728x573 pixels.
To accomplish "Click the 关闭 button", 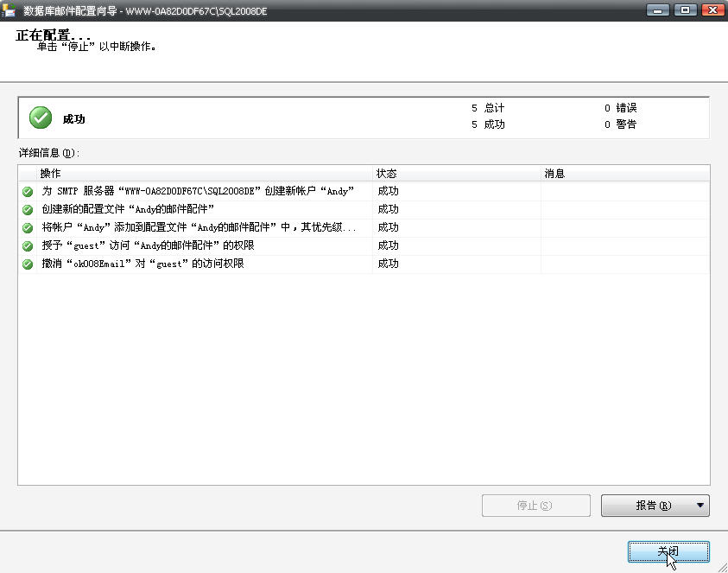I will 668,551.
